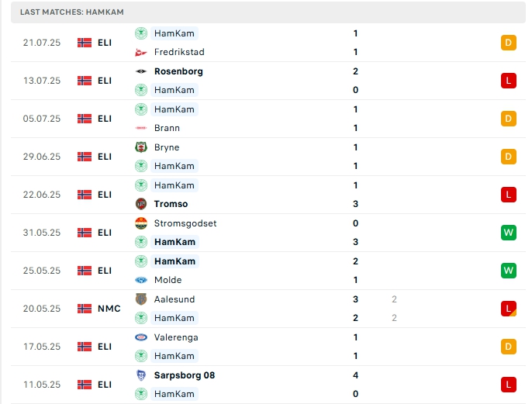The height and width of the screenshot is (404, 532).
Task: Click the Tromso team crest icon
Action: click(x=141, y=204)
